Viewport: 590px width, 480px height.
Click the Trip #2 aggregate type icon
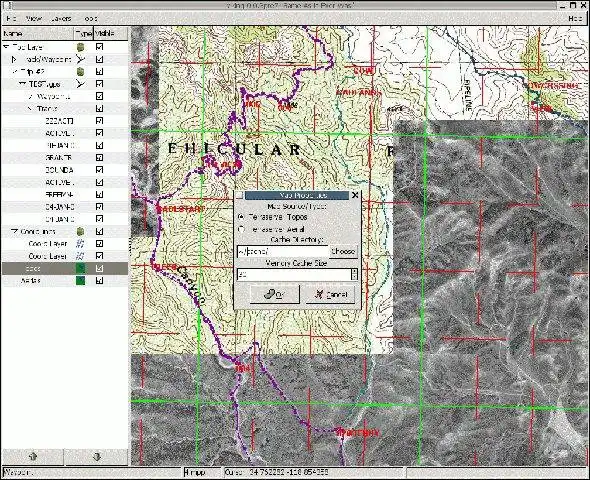coord(80,71)
